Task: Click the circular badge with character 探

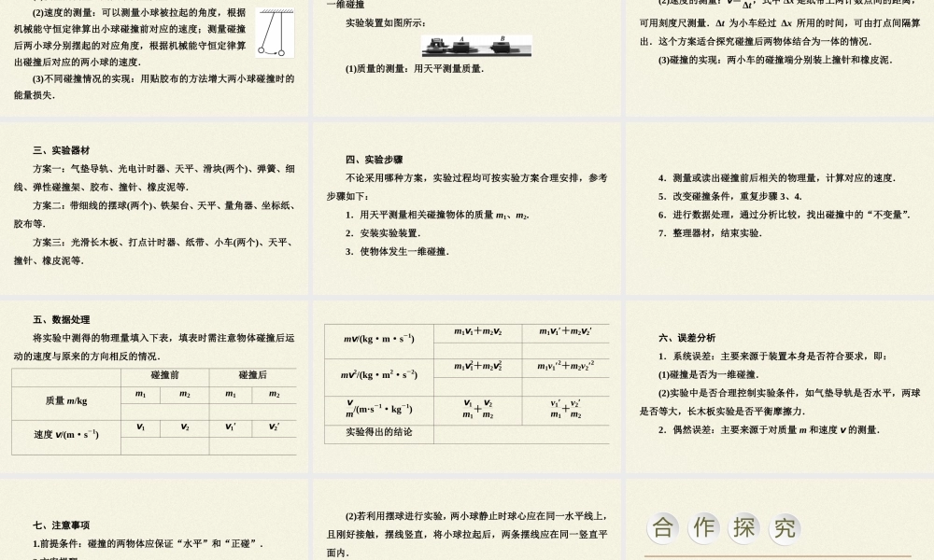Action: click(x=743, y=527)
